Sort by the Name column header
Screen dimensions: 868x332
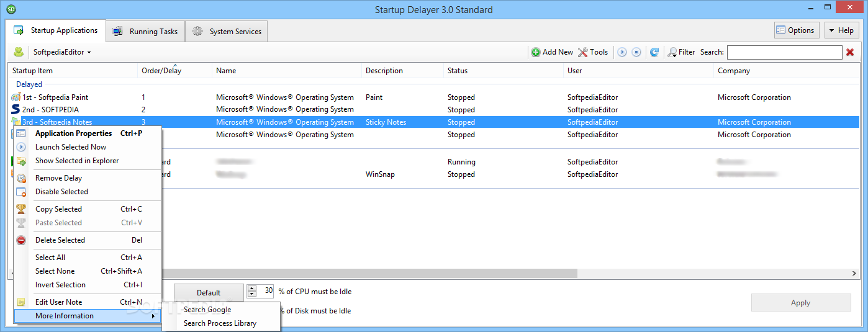286,71
